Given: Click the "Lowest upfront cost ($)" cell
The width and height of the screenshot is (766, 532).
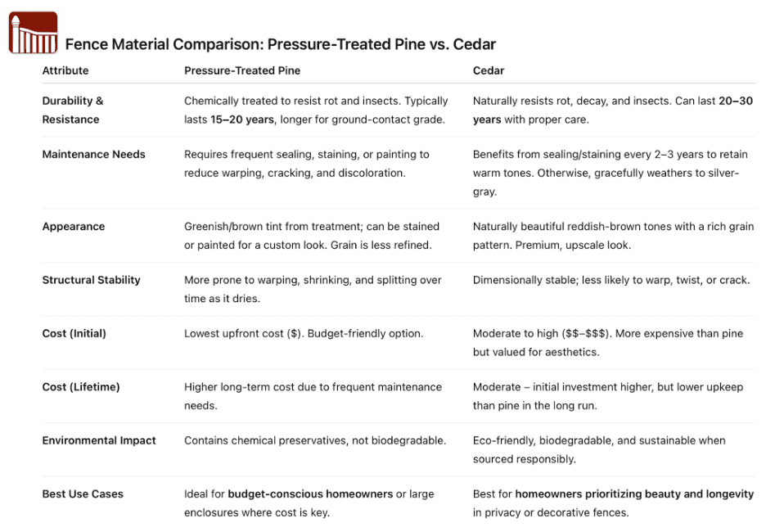Looking at the screenshot, I should point(242,333).
